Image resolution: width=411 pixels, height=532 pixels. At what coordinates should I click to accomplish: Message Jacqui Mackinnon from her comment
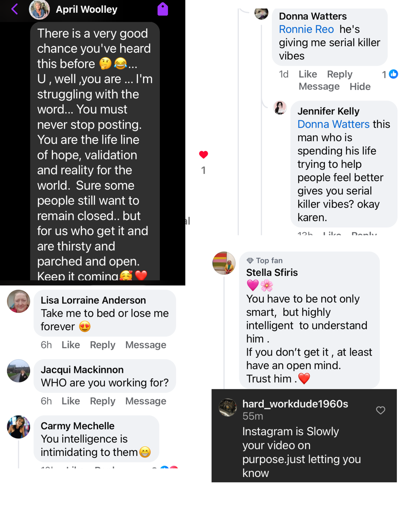pos(146,401)
